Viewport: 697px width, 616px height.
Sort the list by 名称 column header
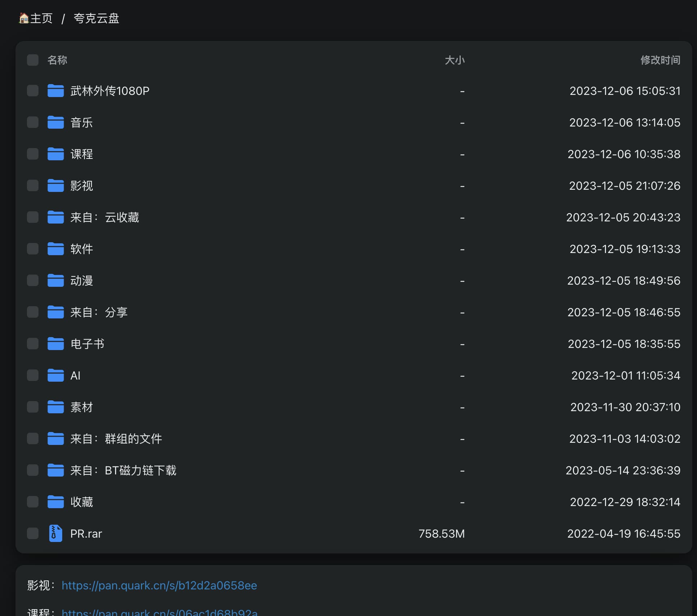(x=57, y=60)
